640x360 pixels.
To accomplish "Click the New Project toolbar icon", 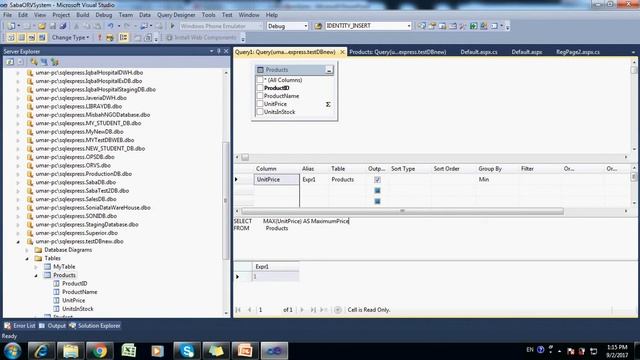I will click(x=11, y=26).
